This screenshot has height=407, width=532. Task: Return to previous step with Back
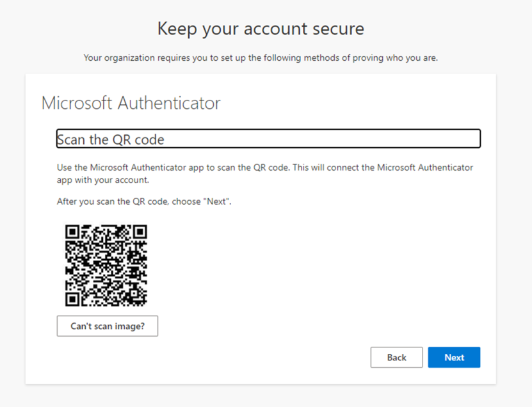[x=396, y=357]
